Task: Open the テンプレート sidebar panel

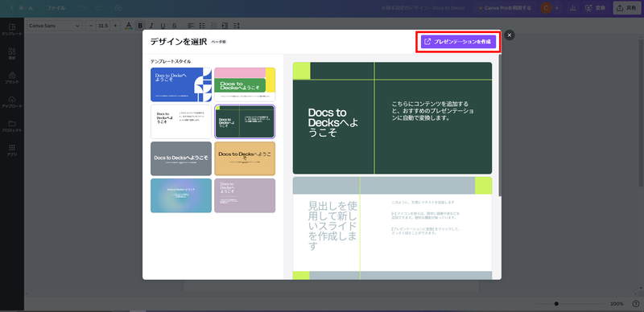Action: pyautogui.click(x=12, y=30)
